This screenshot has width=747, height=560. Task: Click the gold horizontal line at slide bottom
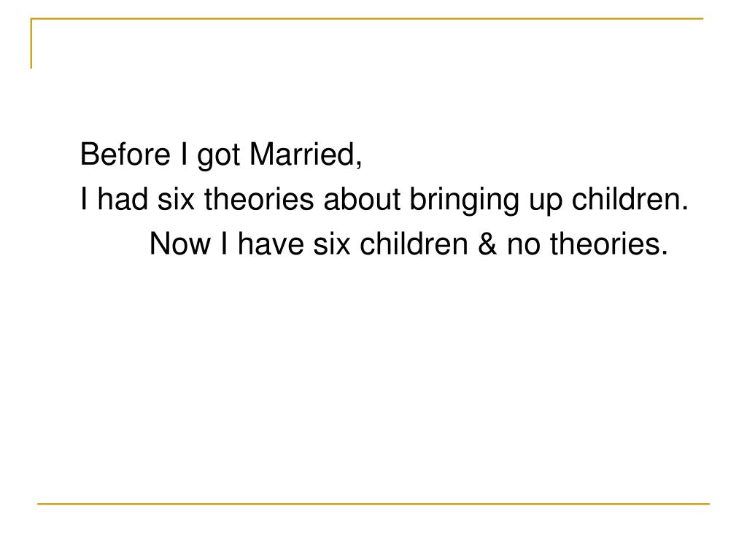[373, 503]
